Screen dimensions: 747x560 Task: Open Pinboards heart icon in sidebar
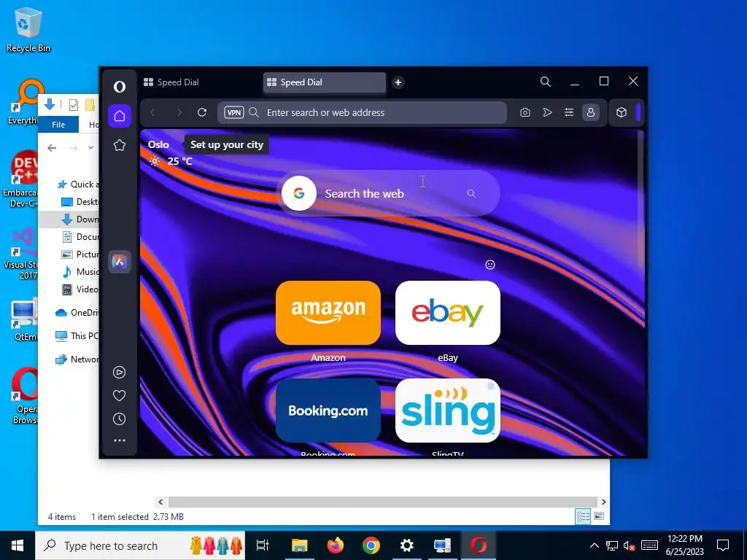[x=120, y=396]
